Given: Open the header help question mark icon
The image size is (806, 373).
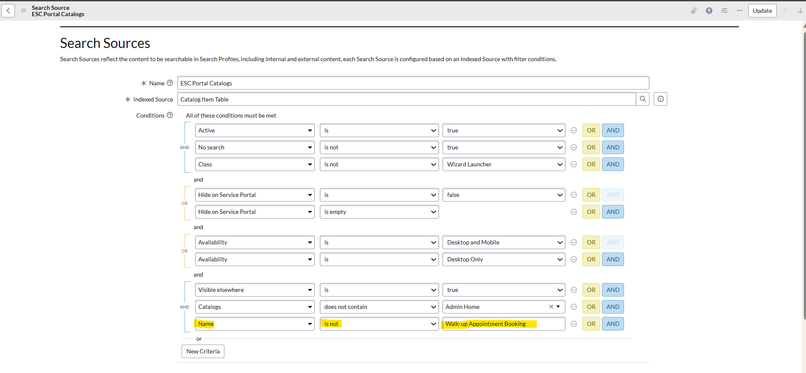Looking at the screenshot, I should click(709, 11).
